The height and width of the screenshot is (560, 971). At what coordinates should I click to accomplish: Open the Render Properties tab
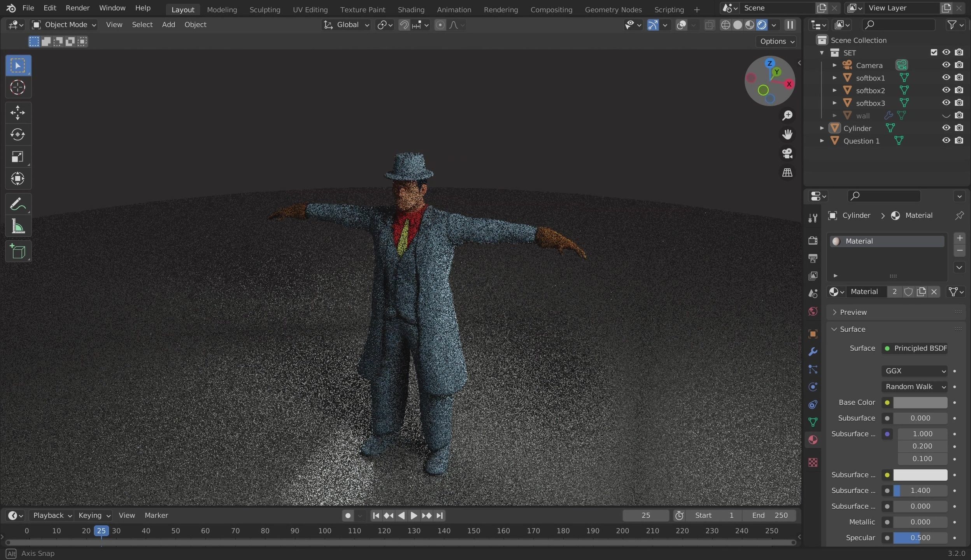tap(813, 240)
